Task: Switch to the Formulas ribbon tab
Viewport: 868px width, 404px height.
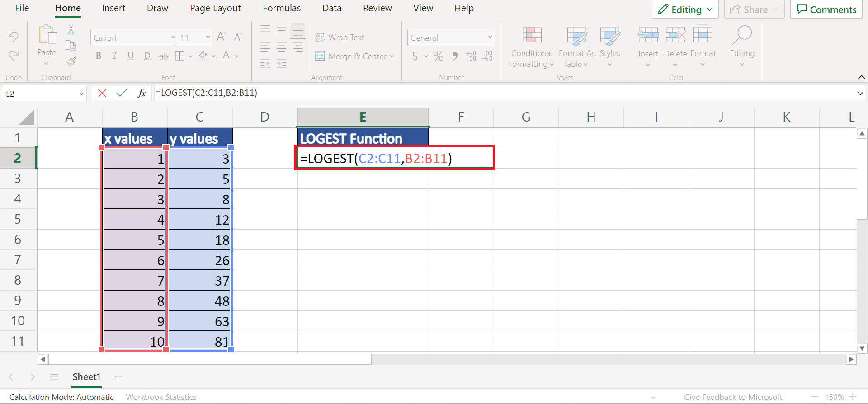Action: 281,8
